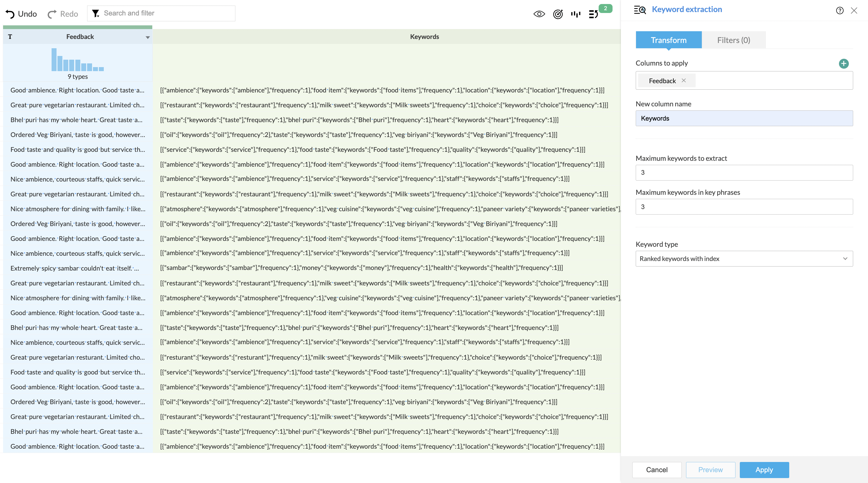Open the Feedback column header dropdown arrow
This screenshot has width=868, height=483.
coord(148,37)
